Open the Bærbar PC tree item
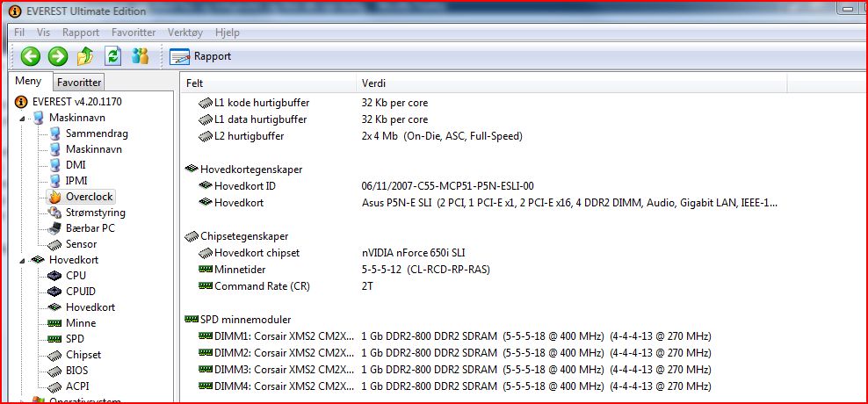 point(82,228)
